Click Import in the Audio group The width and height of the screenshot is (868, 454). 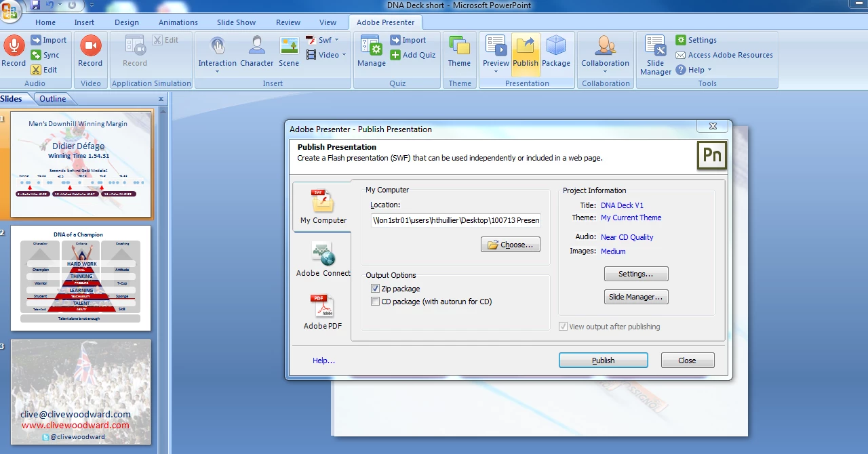[48, 40]
